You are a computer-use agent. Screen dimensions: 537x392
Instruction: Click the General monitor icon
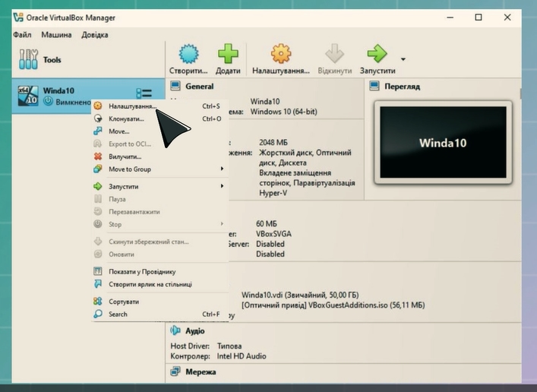point(175,86)
